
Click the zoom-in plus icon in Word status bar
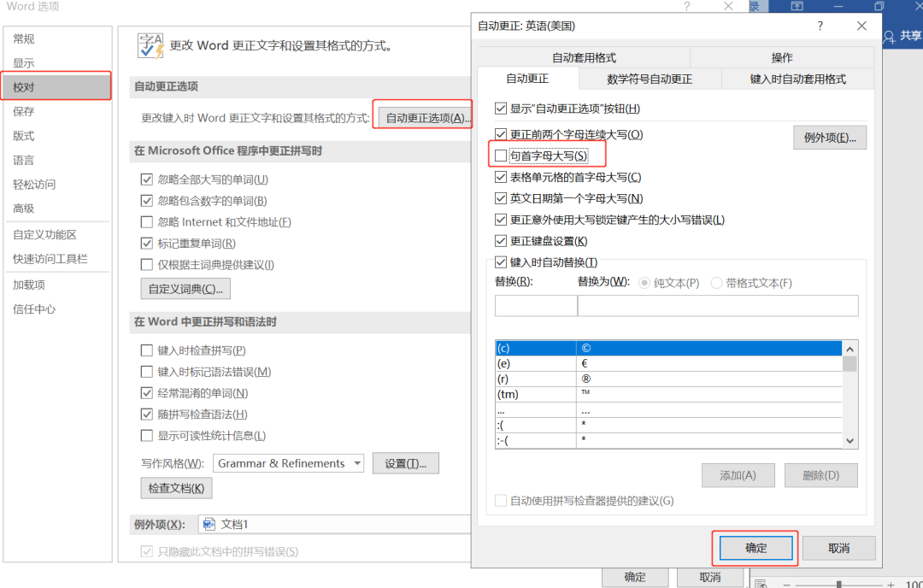point(891,585)
